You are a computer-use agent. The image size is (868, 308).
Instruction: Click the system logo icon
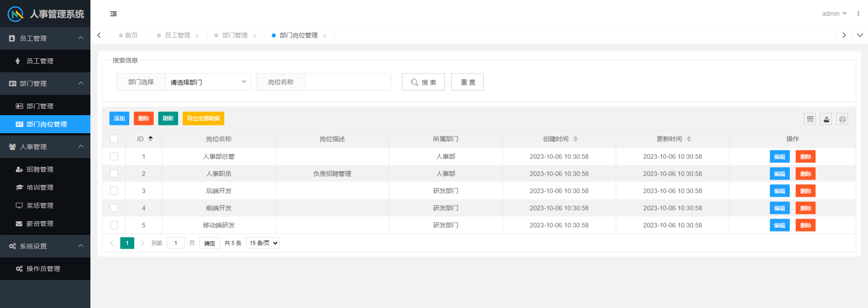coord(15,14)
